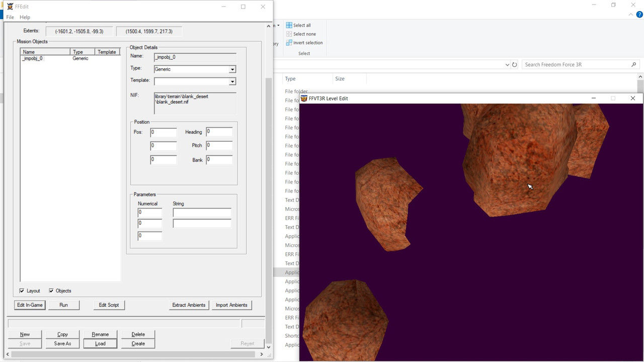This screenshot has height=362, width=644.
Task: Click the first String parameter field
Action: [202, 213]
